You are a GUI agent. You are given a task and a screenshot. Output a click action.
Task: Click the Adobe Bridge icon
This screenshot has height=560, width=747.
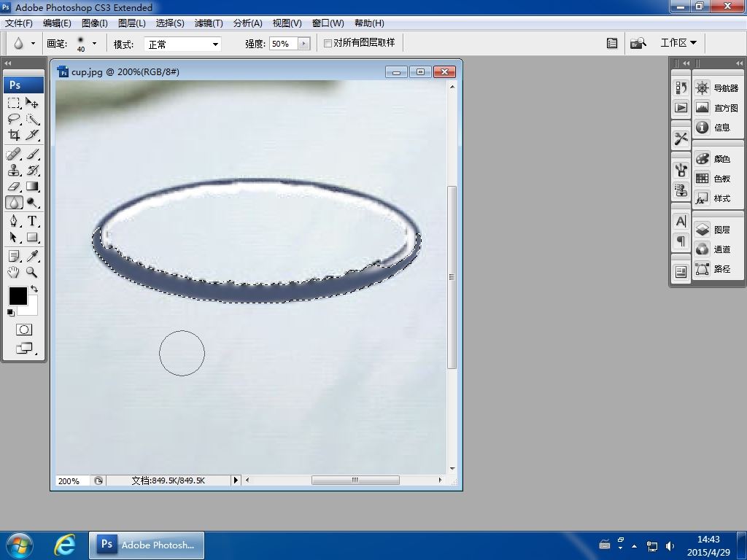pos(638,43)
